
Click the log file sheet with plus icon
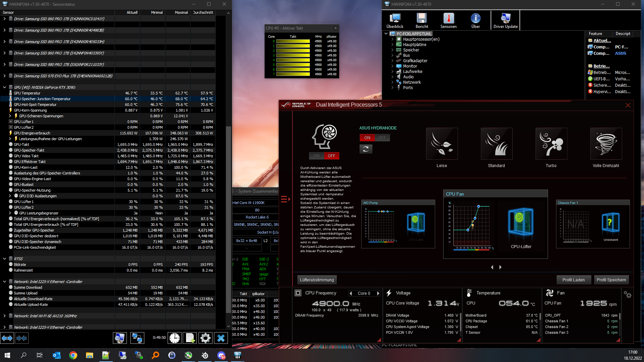(190, 338)
